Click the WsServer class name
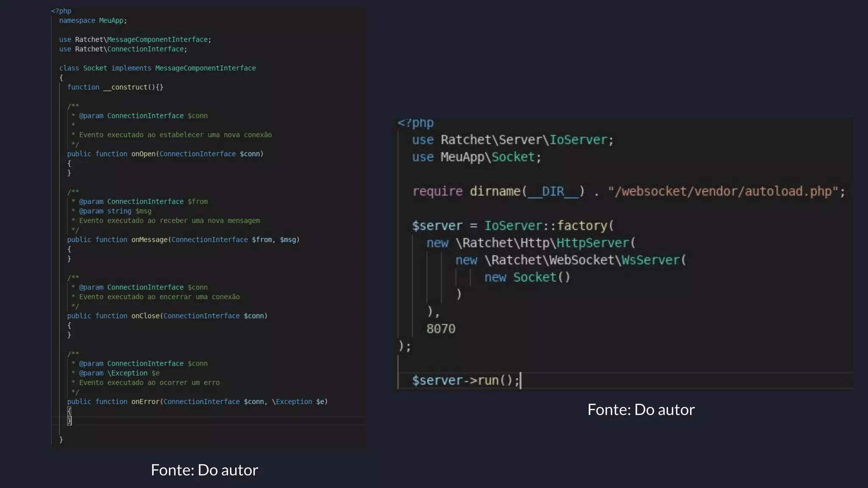Viewport: 868px width, 488px height. 650,260
